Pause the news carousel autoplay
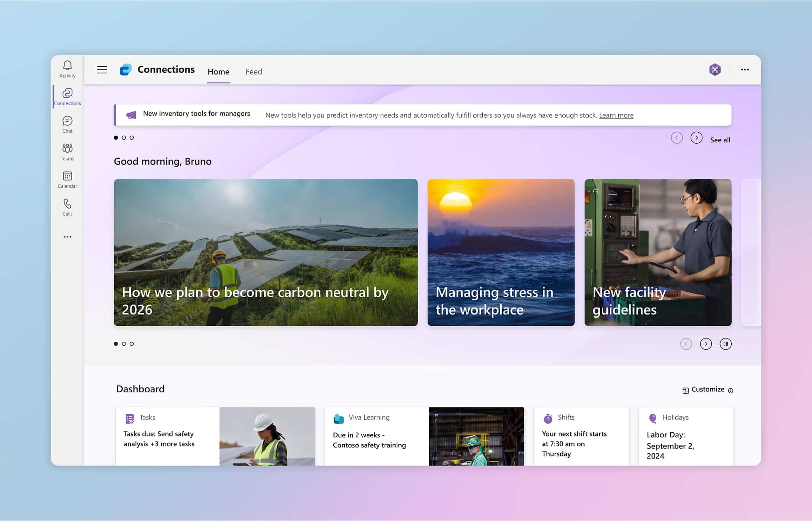This screenshot has height=521, width=812. [x=725, y=344]
